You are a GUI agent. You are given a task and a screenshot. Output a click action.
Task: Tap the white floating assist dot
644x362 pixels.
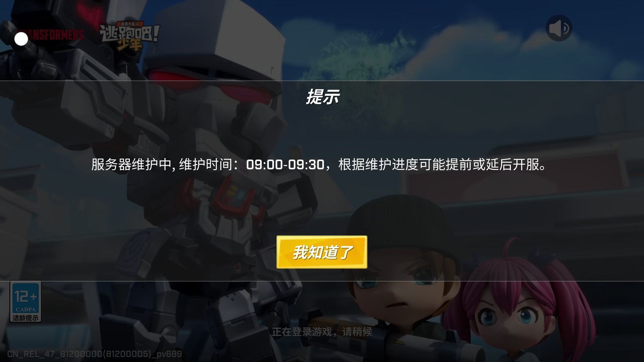[x=21, y=39]
